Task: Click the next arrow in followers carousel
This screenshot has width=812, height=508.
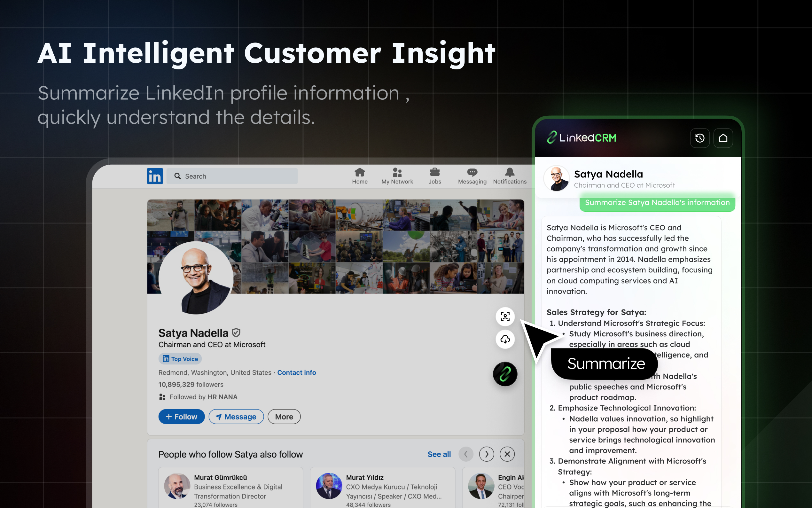Action: 486,454
